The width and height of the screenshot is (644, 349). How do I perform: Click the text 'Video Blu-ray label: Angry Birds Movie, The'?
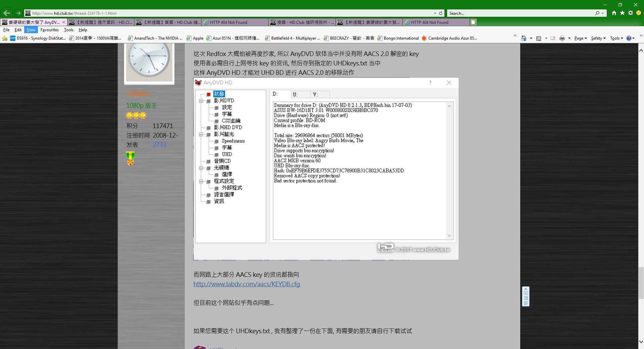click(x=318, y=141)
